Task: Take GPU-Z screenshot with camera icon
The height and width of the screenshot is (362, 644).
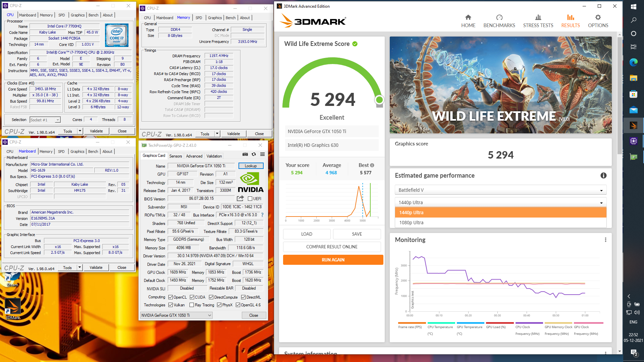Action: (x=245, y=154)
